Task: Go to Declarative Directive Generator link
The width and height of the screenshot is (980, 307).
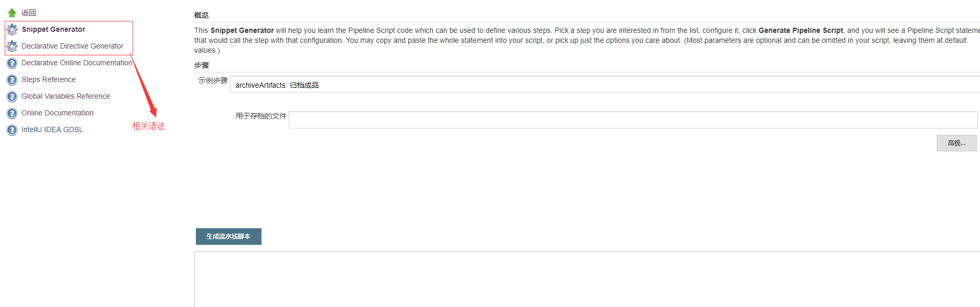Action: coord(73,46)
